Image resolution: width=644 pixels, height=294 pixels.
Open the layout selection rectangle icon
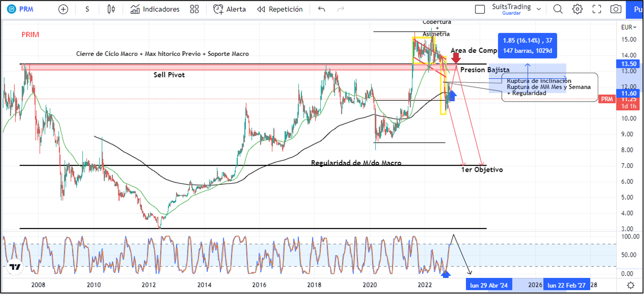(480, 9)
